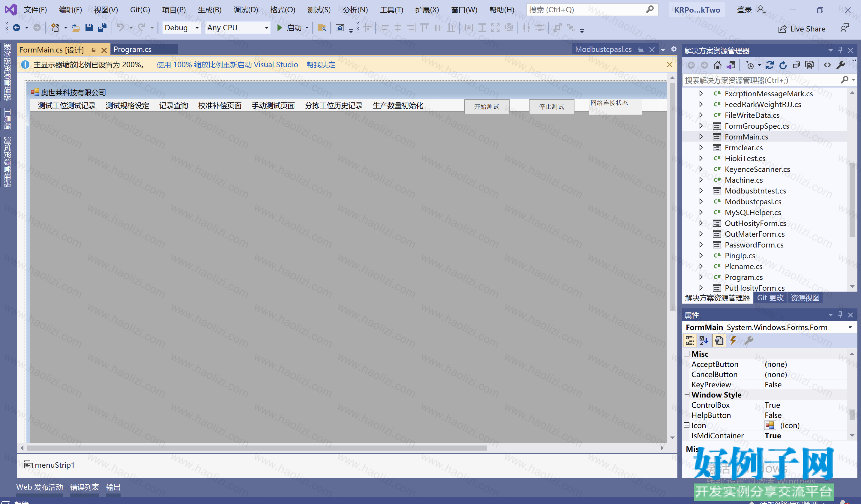The width and height of the screenshot is (861, 504).
Task: Click the restart at 100% scaling link
Action: click(x=227, y=64)
